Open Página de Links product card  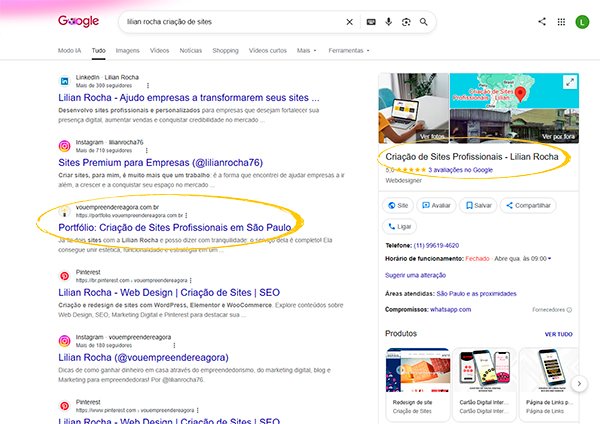coord(549,383)
